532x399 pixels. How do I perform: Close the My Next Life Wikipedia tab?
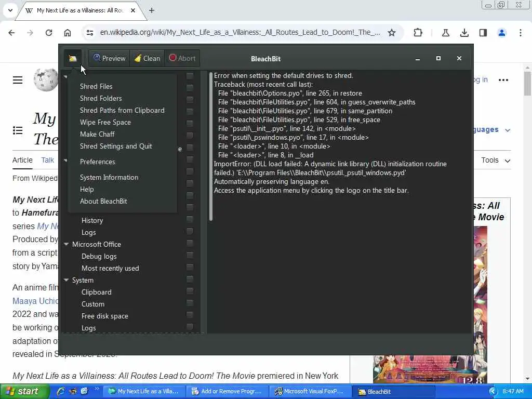coord(133,10)
